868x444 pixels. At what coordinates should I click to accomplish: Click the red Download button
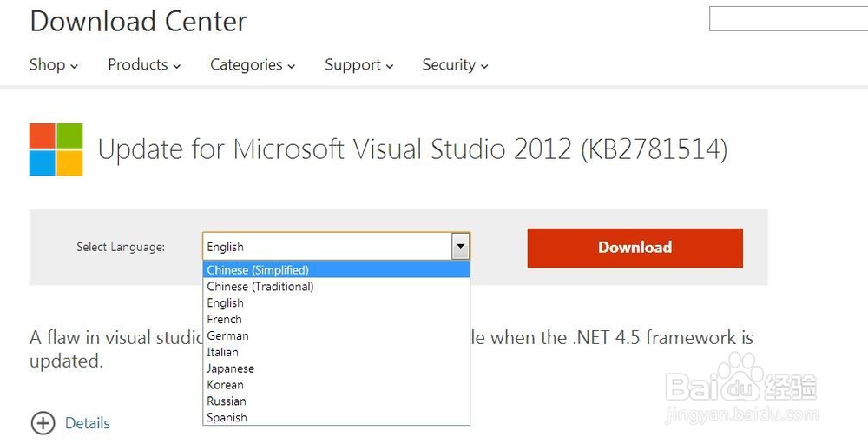tap(635, 248)
